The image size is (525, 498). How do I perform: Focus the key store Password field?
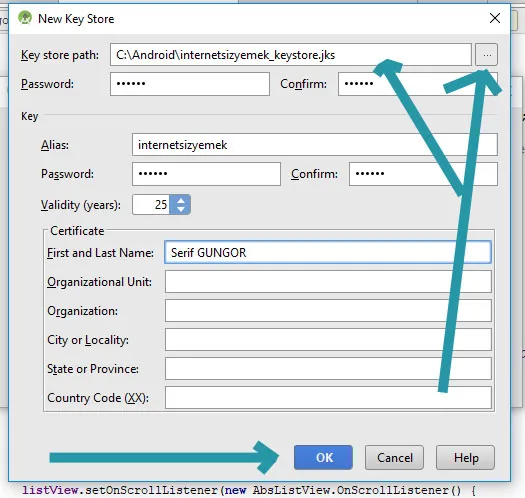coord(190,84)
